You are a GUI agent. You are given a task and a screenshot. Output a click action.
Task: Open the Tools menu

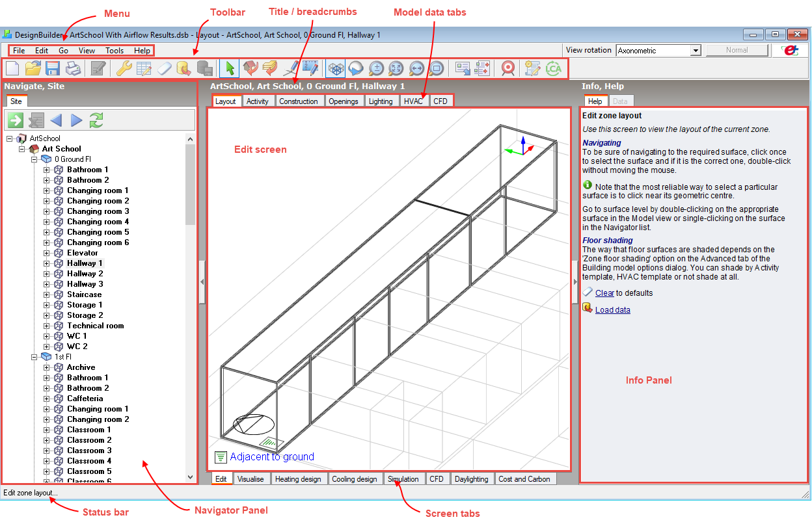[x=115, y=51]
